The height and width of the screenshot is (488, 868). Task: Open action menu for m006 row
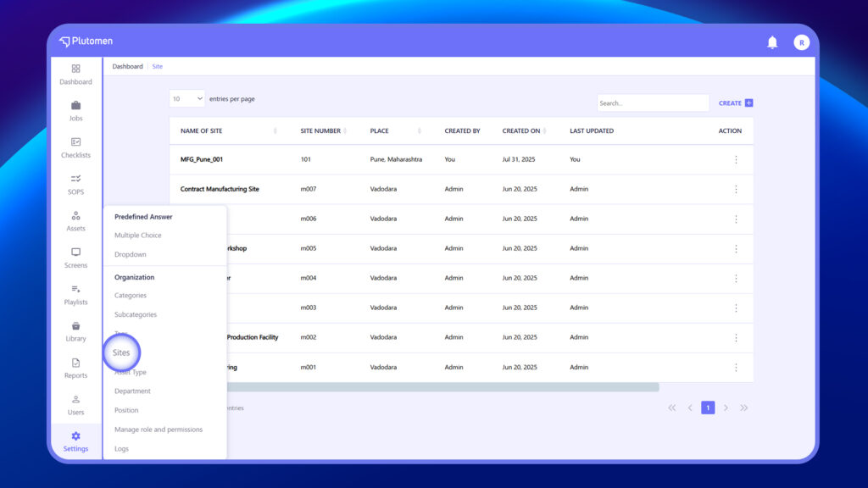pyautogui.click(x=736, y=219)
